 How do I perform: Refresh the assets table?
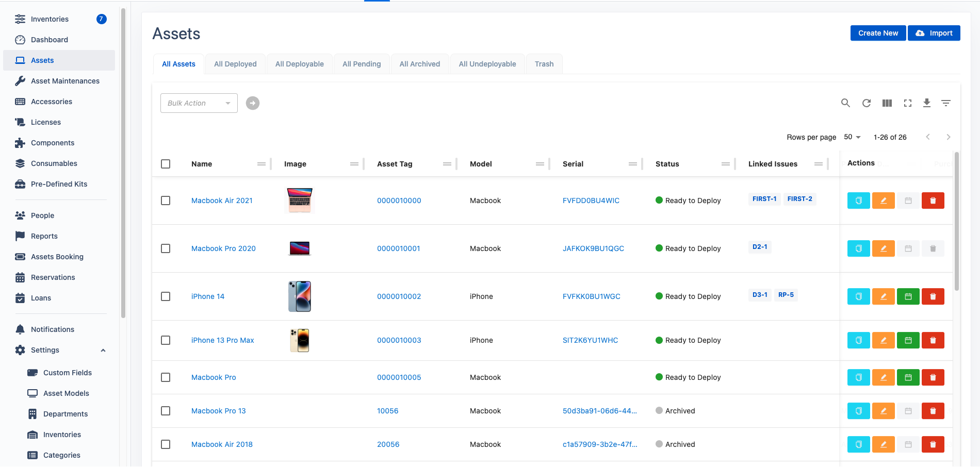click(867, 103)
